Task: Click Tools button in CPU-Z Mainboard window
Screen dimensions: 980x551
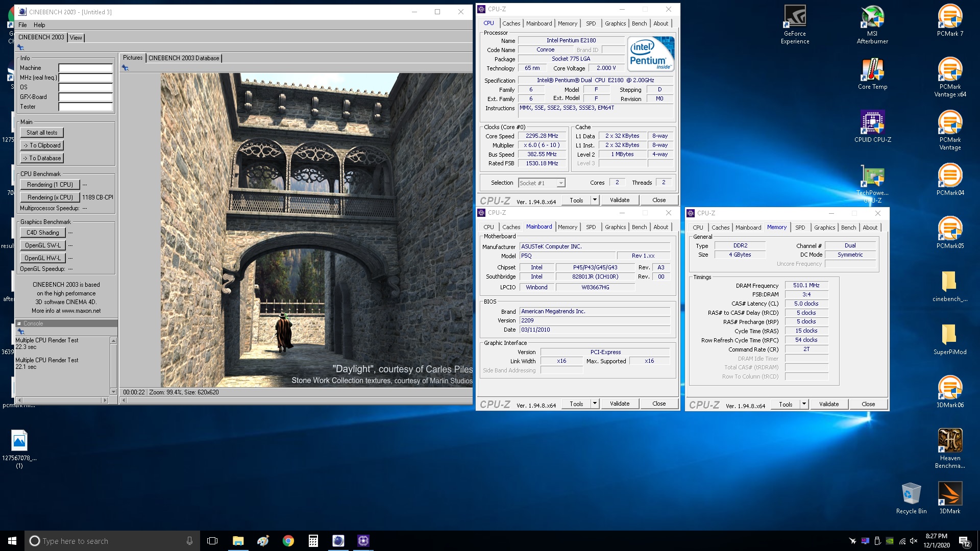Action: (x=576, y=404)
